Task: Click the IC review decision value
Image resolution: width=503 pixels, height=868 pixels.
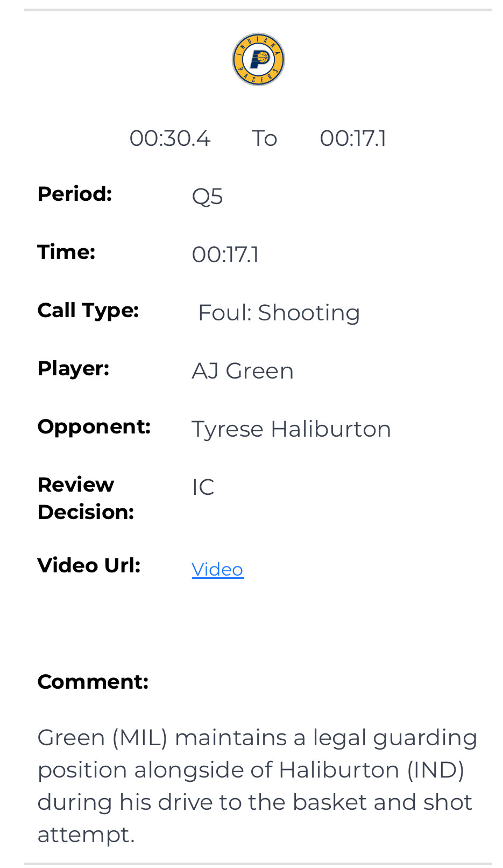Action: coord(203,487)
